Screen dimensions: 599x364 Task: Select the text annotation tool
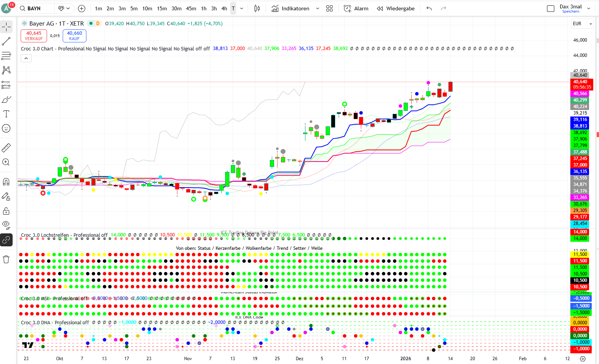click(x=6, y=114)
